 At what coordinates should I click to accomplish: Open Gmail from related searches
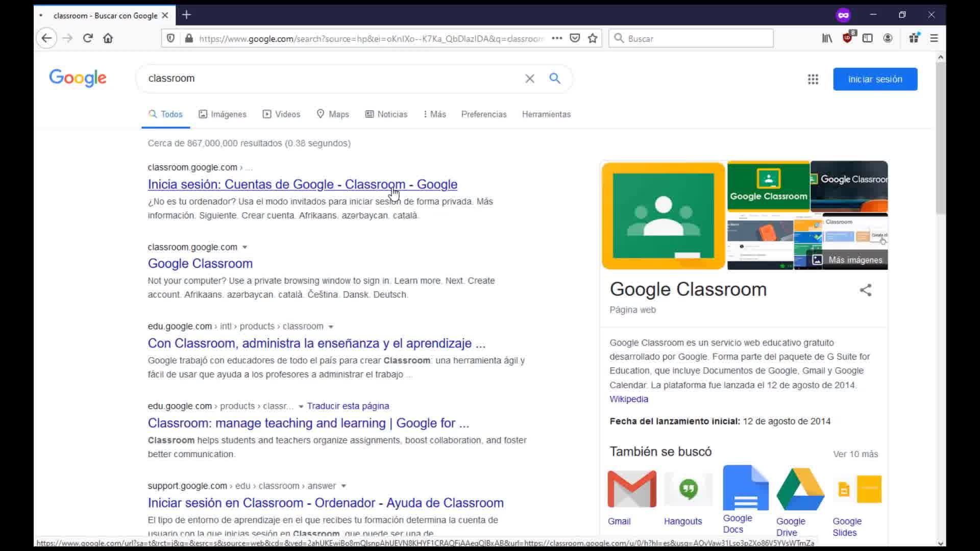click(x=632, y=498)
